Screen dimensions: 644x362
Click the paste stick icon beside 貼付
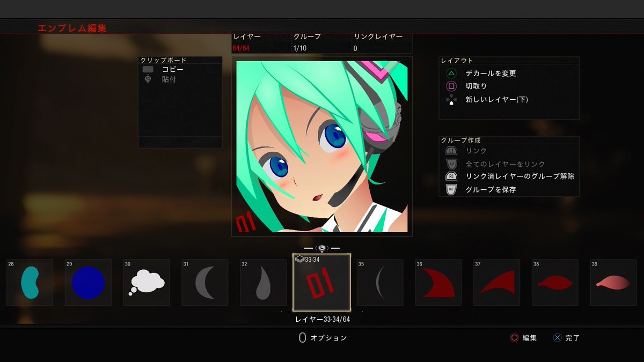click(x=148, y=79)
